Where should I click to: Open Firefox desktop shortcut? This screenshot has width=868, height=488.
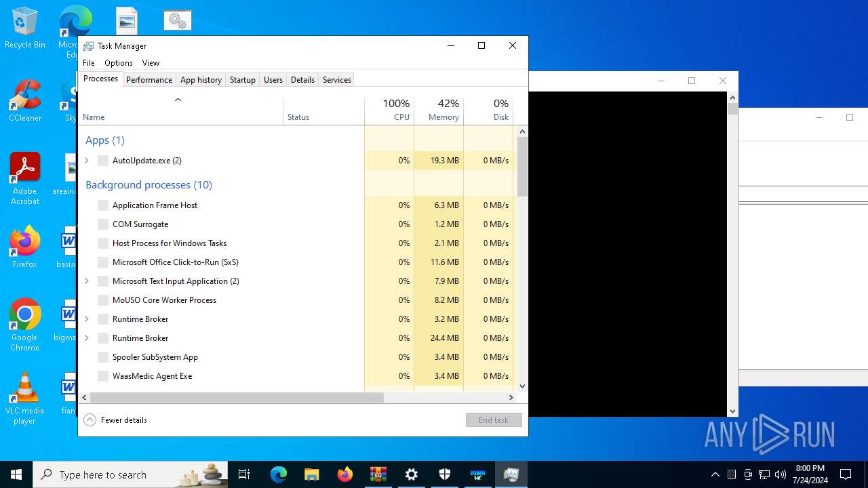(x=25, y=247)
